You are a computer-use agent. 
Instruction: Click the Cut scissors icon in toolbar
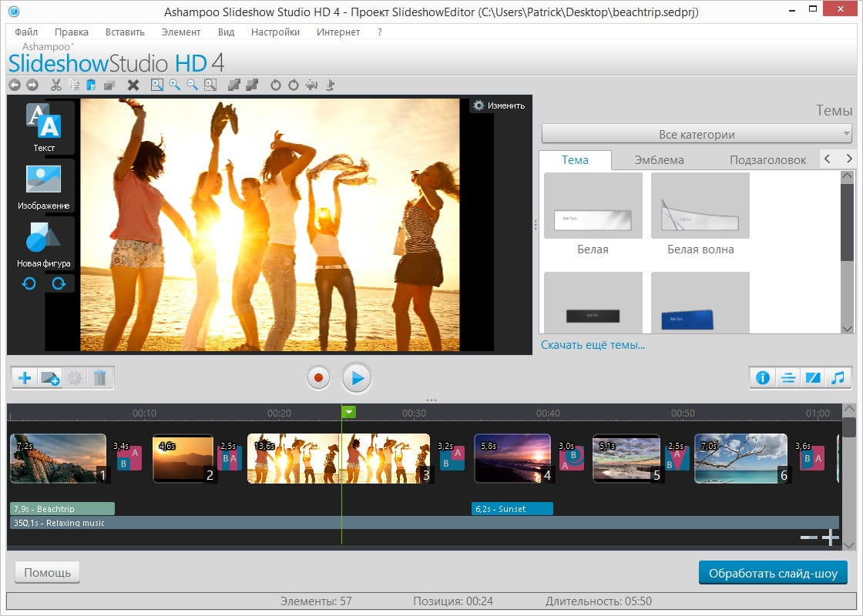(x=55, y=85)
